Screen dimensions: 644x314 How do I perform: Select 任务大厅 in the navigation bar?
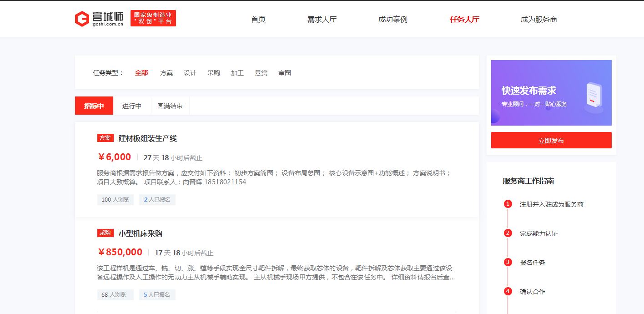point(464,20)
